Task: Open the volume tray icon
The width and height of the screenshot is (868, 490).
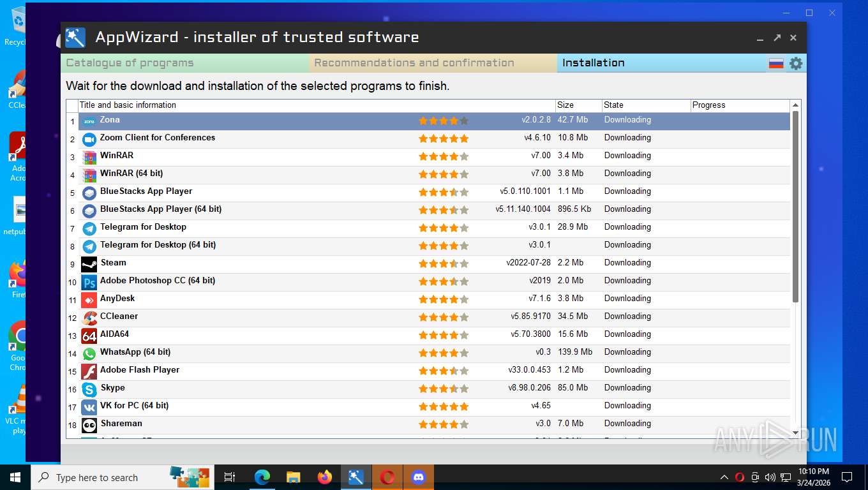Action: click(x=770, y=477)
